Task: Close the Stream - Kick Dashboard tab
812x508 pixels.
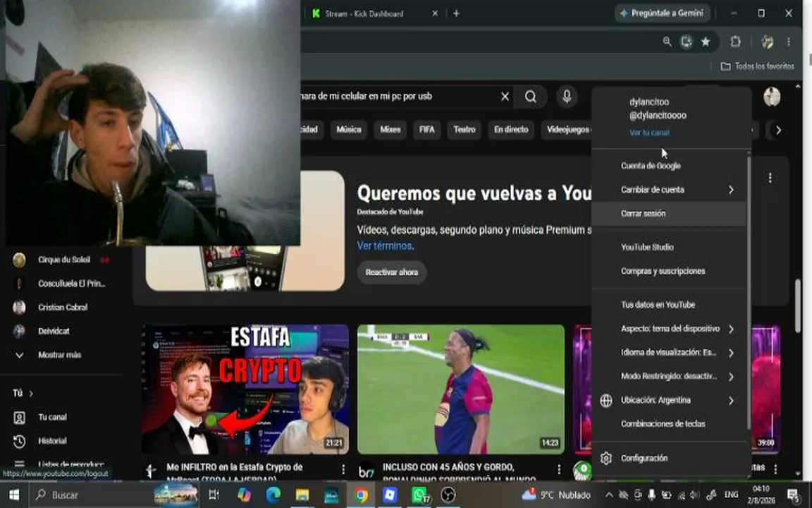Action: pyautogui.click(x=435, y=13)
